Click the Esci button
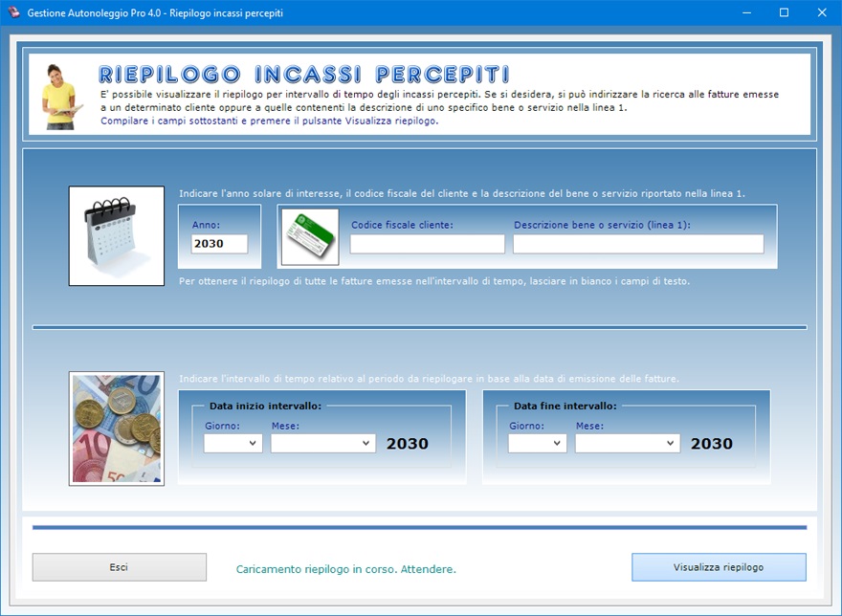842x616 pixels. coord(120,567)
